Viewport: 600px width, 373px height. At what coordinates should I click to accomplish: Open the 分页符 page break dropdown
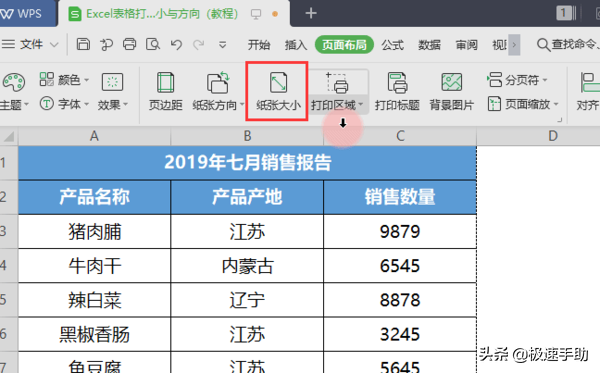tap(517, 80)
